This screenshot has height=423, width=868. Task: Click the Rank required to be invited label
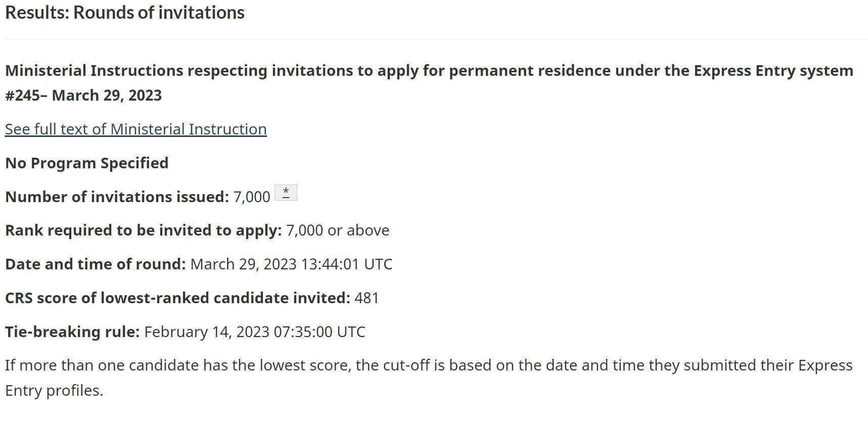143,230
